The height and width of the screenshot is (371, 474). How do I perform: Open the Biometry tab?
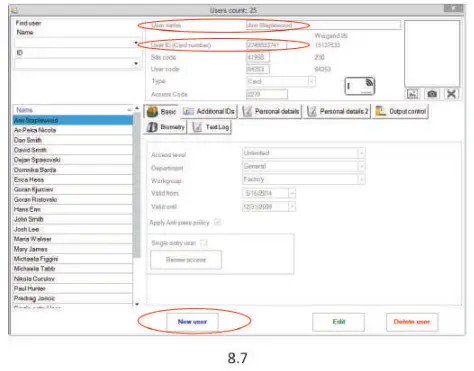point(166,127)
